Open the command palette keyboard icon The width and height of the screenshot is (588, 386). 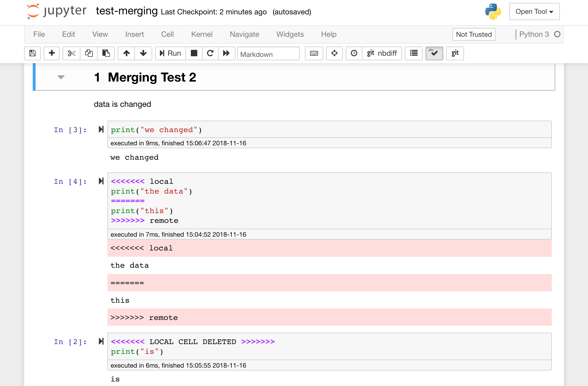(314, 53)
